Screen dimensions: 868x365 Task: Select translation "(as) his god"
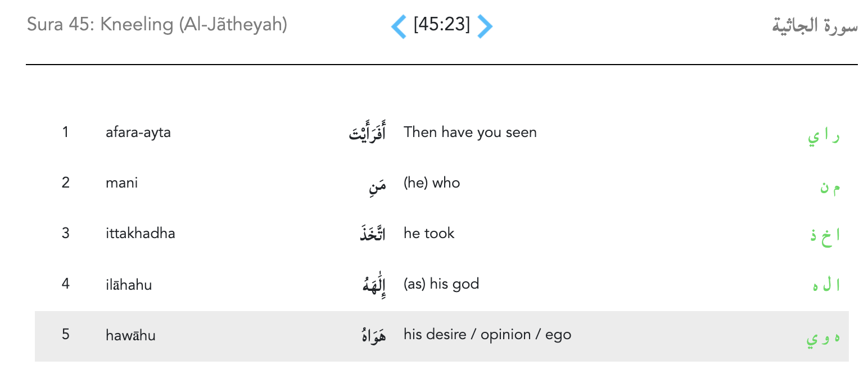tap(441, 284)
